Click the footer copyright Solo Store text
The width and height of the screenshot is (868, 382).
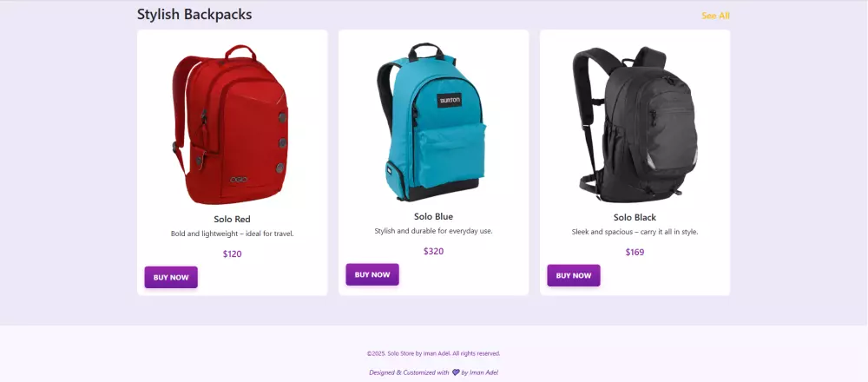point(433,353)
